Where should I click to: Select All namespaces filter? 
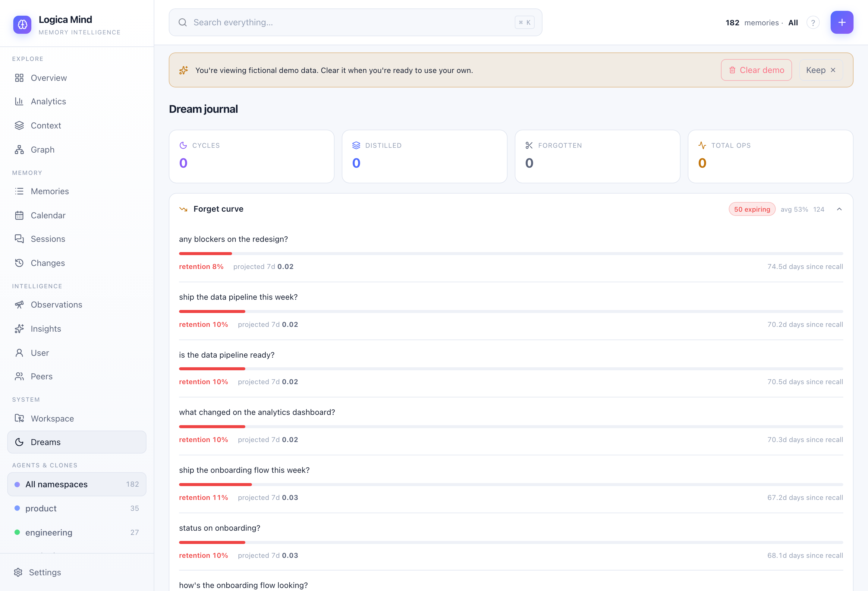coord(77,484)
